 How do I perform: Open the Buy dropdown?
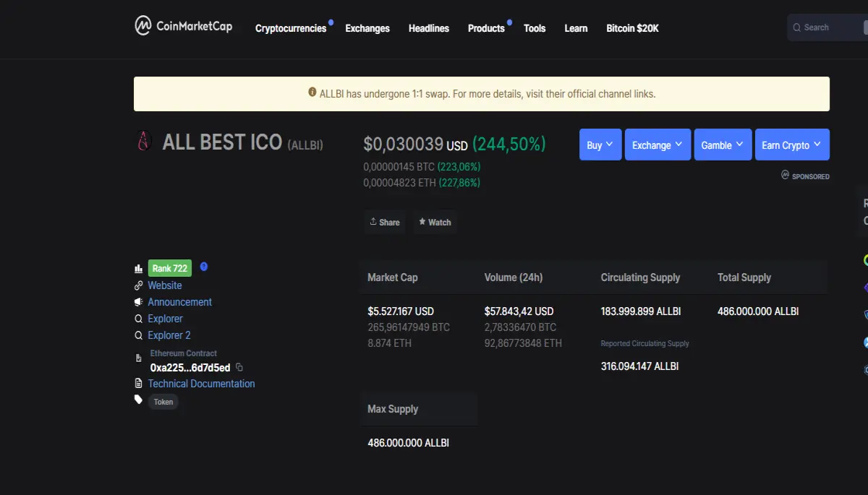tap(600, 145)
